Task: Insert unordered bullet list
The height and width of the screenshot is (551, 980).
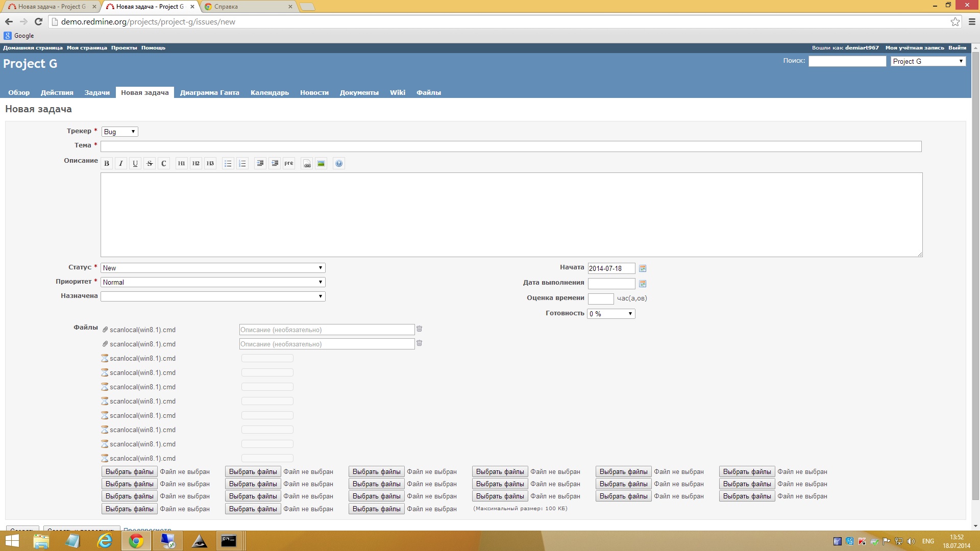Action: coord(228,163)
